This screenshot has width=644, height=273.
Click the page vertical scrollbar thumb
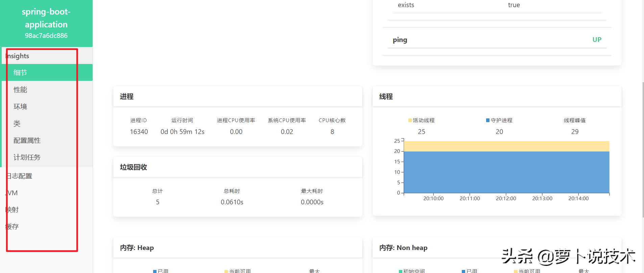click(643, 150)
